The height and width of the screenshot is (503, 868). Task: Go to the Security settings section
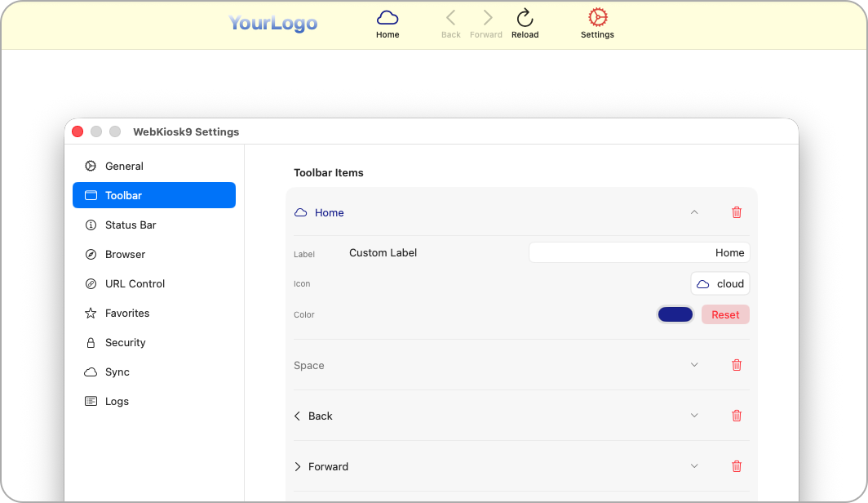(x=125, y=342)
